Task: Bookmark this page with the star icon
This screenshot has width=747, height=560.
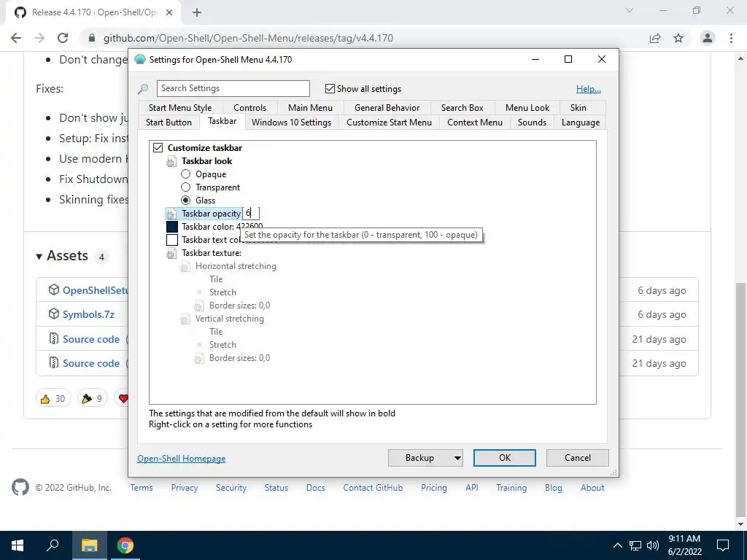Action: [678, 38]
